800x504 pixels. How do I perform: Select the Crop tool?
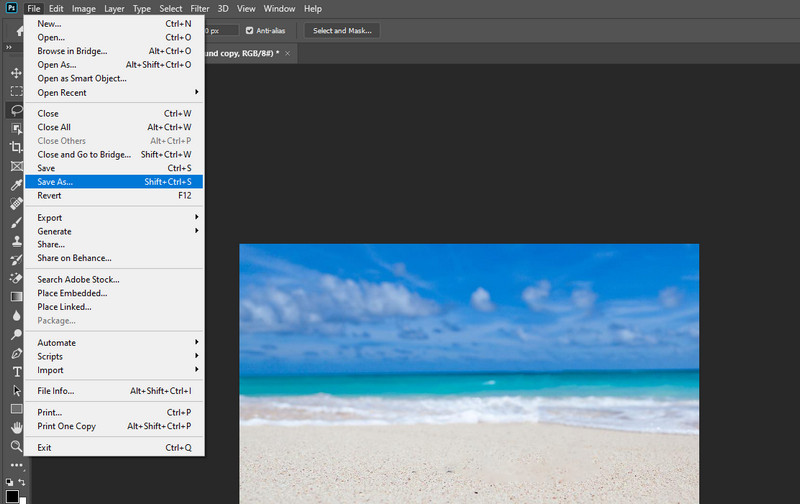tap(16, 147)
